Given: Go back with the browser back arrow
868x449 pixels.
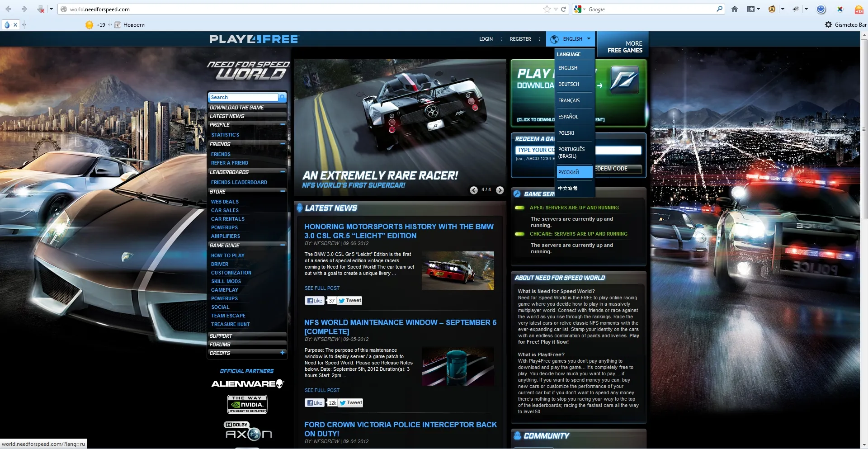Looking at the screenshot, I should (8, 9).
